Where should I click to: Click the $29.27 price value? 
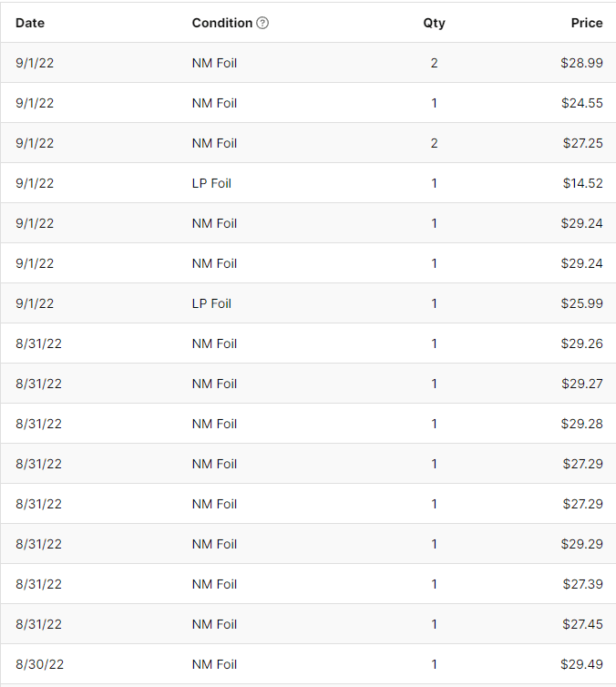point(581,384)
